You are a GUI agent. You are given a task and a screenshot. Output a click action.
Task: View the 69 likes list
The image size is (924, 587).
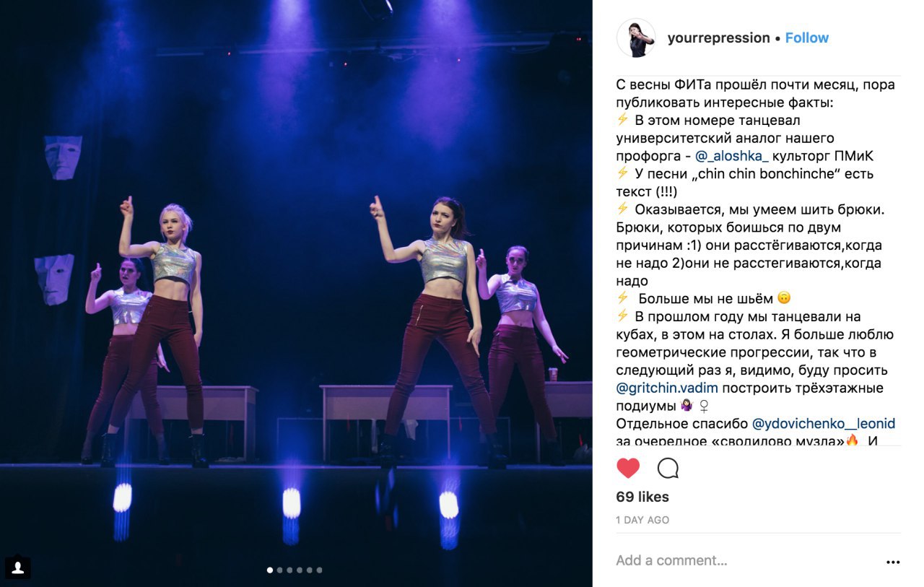pos(642,497)
